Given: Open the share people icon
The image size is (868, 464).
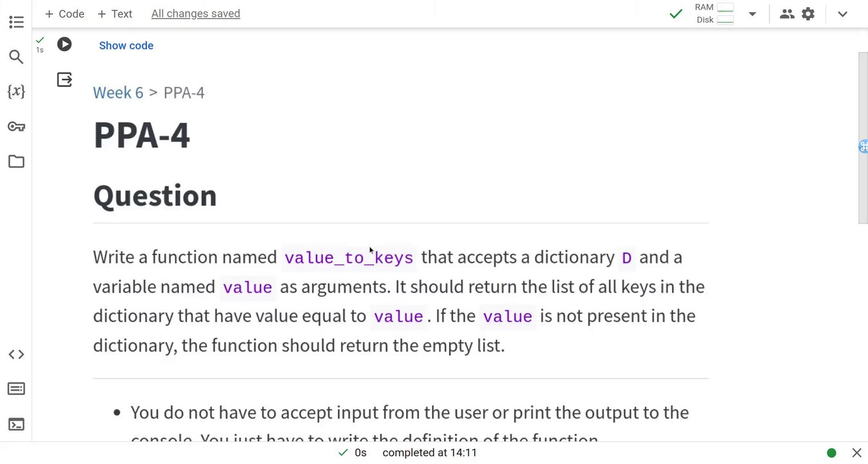Looking at the screenshot, I should (787, 14).
